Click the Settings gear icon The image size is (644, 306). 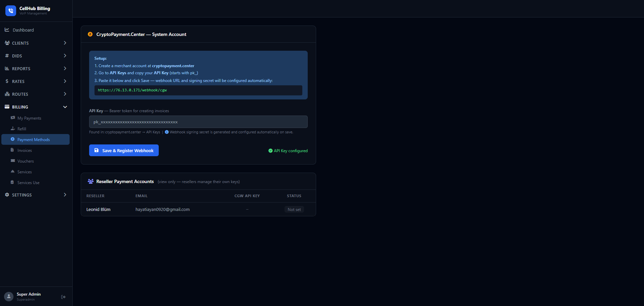tap(7, 195)
